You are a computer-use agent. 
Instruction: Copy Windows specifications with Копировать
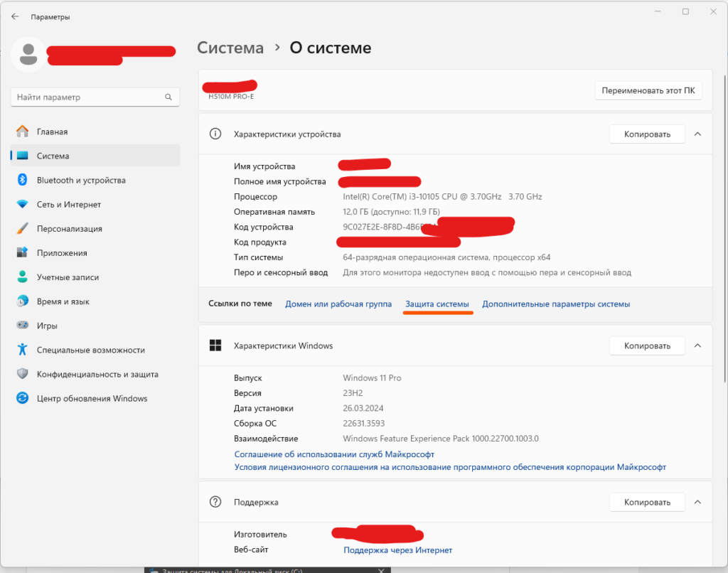(647, 346)
